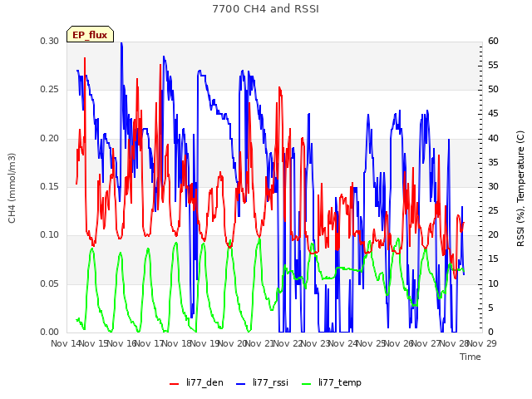Image resolution: width=532 pixels, height=399 pixels.
Task: Click the '5' right axis tick label
Action: point(491,308)
